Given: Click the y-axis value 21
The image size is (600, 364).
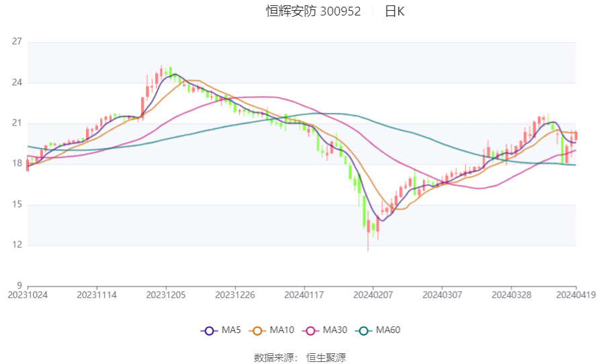Looking at the screenshot, I should 17,123.
